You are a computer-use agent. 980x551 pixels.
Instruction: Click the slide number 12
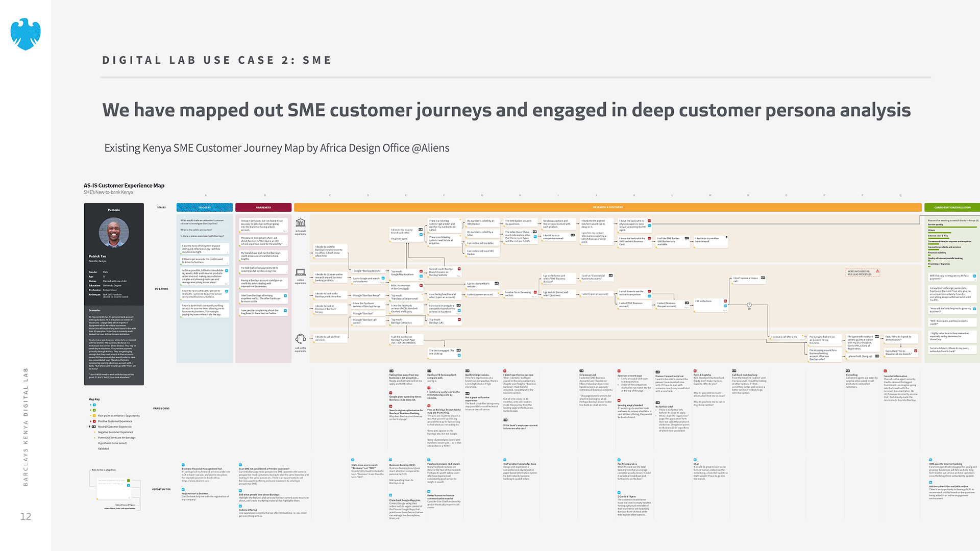click(x=26, y=516)
